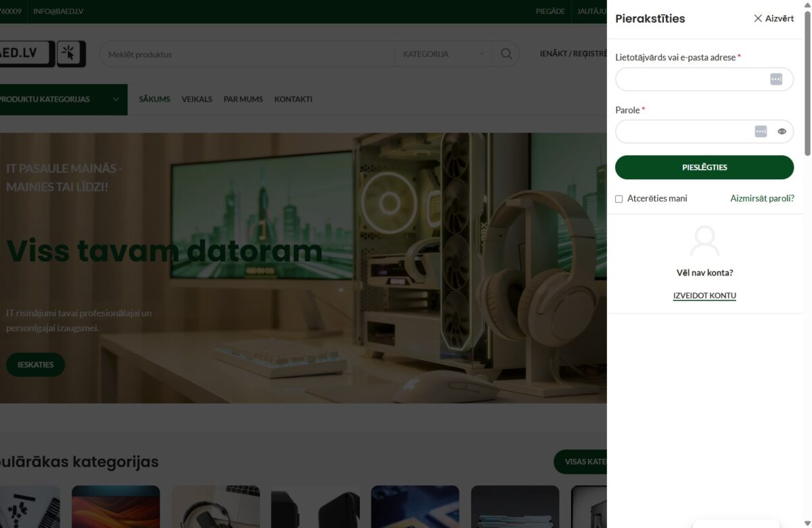This screenshot has width=812, height=528.
Task: Click the password manager icon in username field
Action: [x=776, y=79]
